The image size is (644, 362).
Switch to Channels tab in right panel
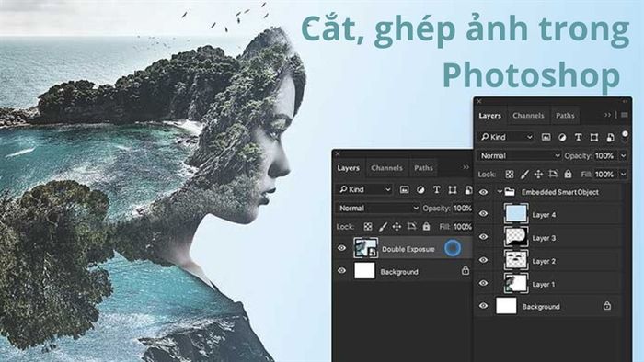528,116
